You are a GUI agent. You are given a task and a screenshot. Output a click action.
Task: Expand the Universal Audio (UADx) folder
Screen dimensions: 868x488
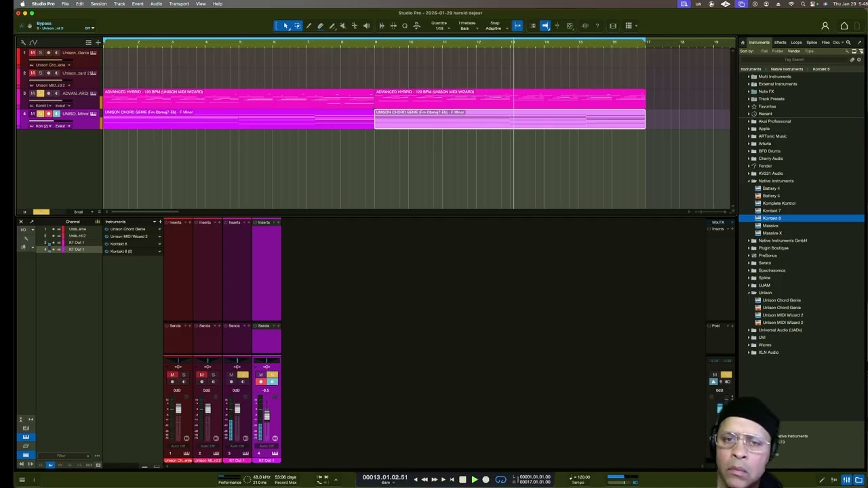point(750,330)
